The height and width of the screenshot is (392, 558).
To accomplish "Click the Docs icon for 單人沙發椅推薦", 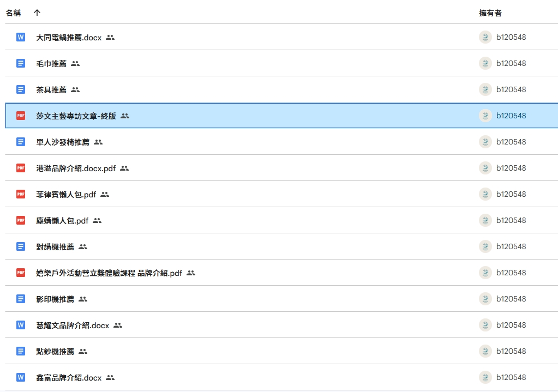I will (21, 142).
